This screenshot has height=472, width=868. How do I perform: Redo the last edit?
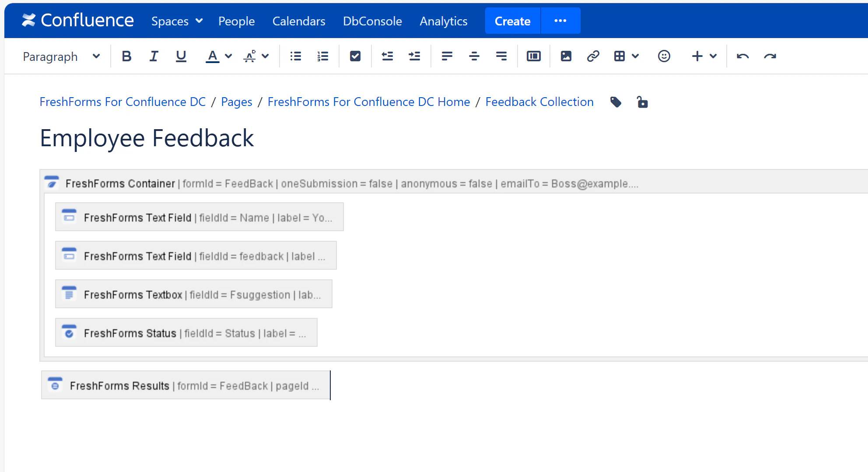point(770,56)
